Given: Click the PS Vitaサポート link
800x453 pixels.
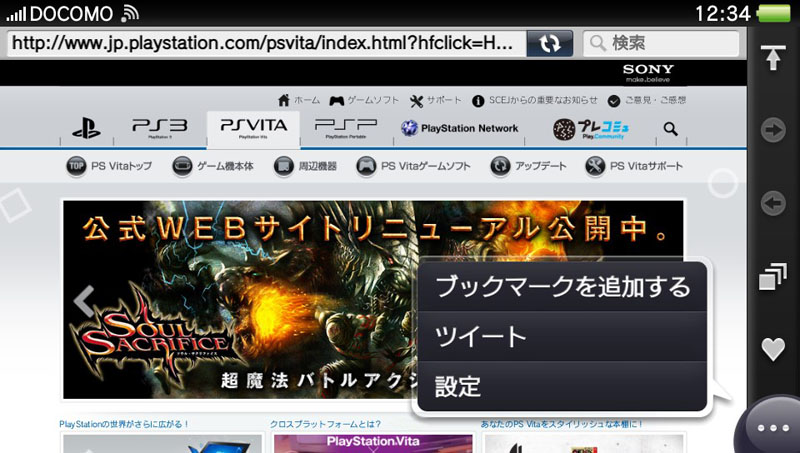Looking at the screenshot, I should point(635,167).
